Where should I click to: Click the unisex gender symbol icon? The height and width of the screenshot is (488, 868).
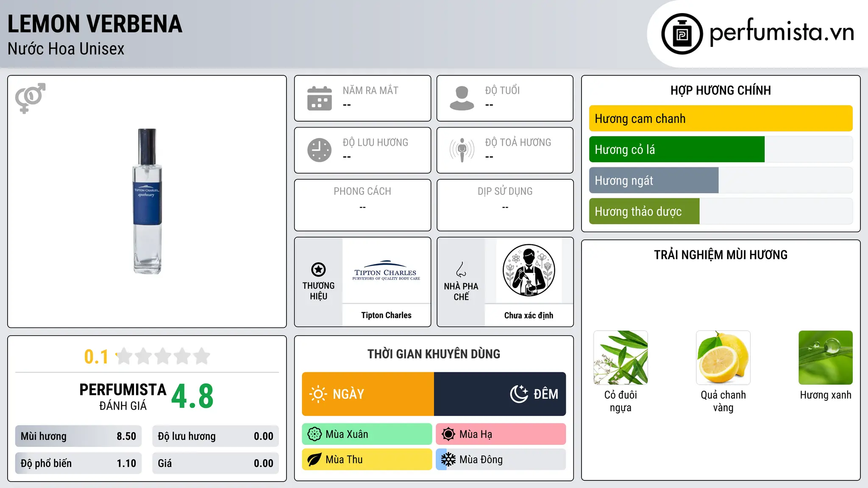30,98
